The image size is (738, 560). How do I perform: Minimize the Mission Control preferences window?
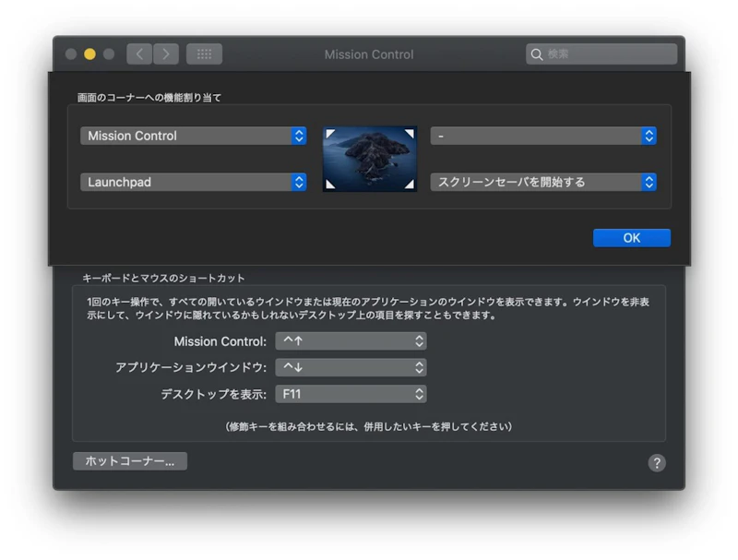[89, 54]
